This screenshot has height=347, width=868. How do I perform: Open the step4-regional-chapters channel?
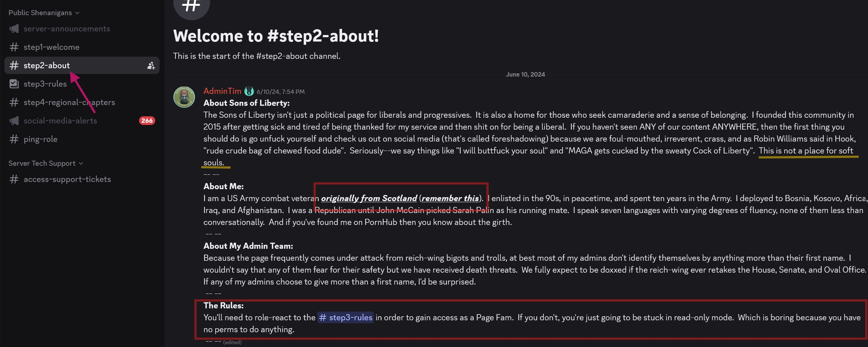[82, 102]
